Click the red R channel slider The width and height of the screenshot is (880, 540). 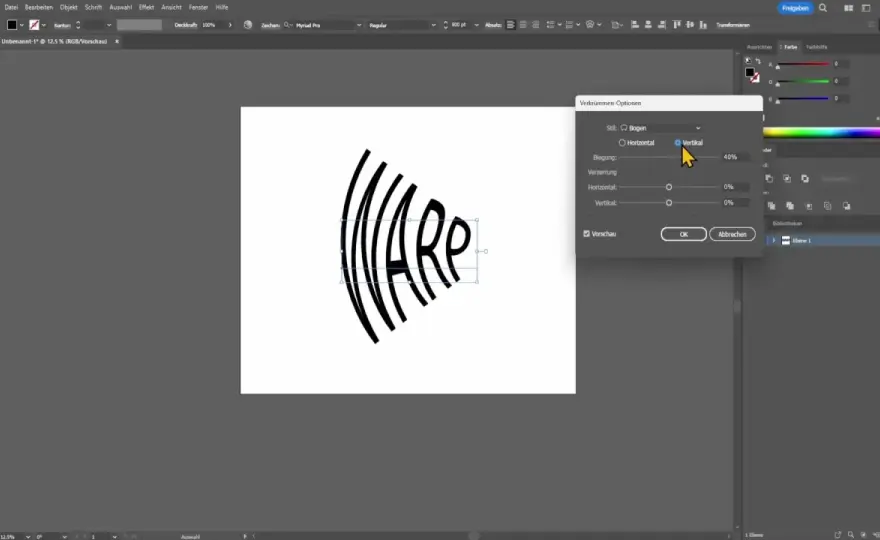[x=803, y=64]
